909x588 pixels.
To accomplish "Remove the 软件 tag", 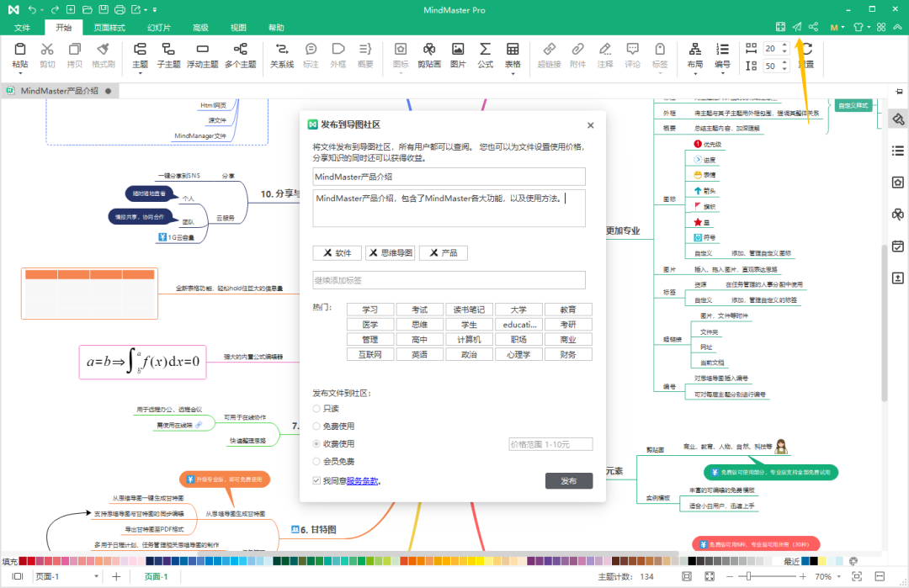I will pos(327,252).
